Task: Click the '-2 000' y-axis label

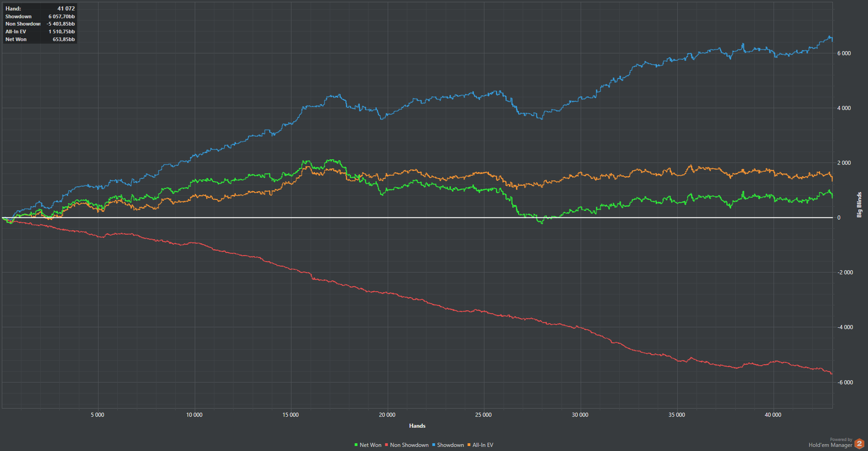Action: (845, 273)
